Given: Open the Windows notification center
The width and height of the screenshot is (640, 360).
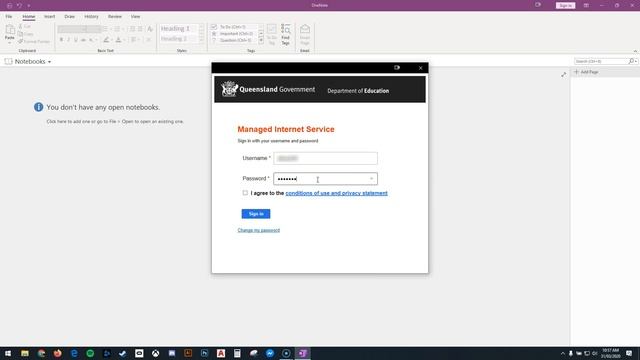Looking at the screenshot, I should [629, 353].
